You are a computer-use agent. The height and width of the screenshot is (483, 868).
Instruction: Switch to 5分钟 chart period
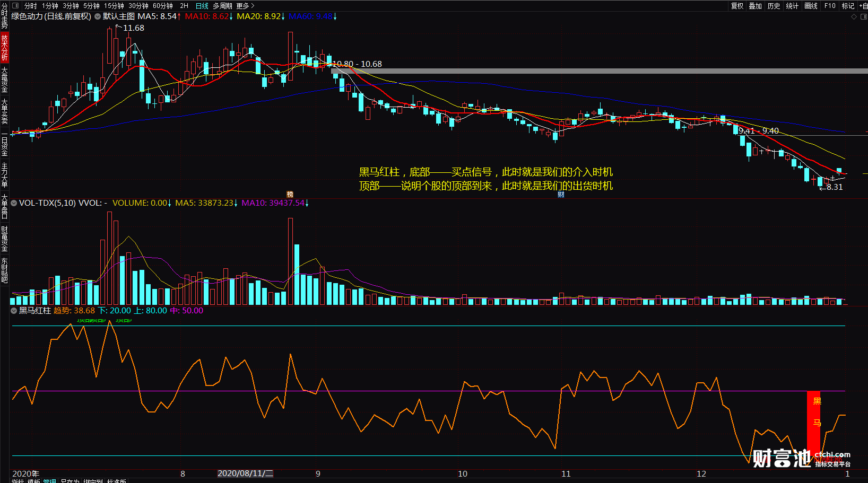click(x=91, y=6)
